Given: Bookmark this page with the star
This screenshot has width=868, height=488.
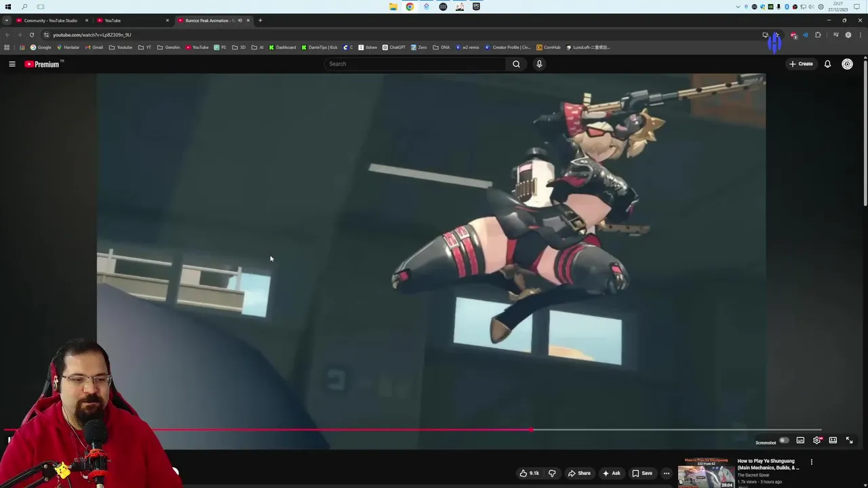Looking at the screenshot, I should [776, 35].
